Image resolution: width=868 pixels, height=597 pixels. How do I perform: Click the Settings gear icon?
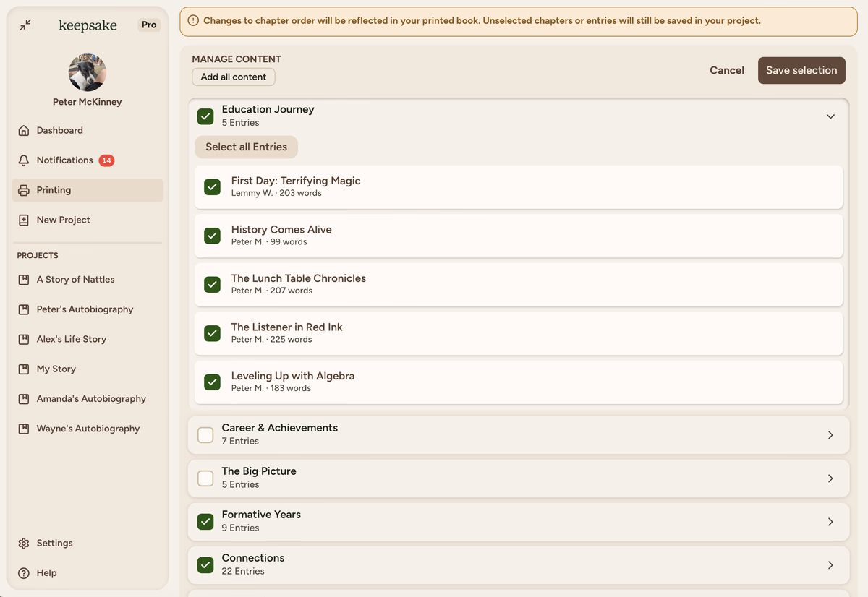[24, 544]
